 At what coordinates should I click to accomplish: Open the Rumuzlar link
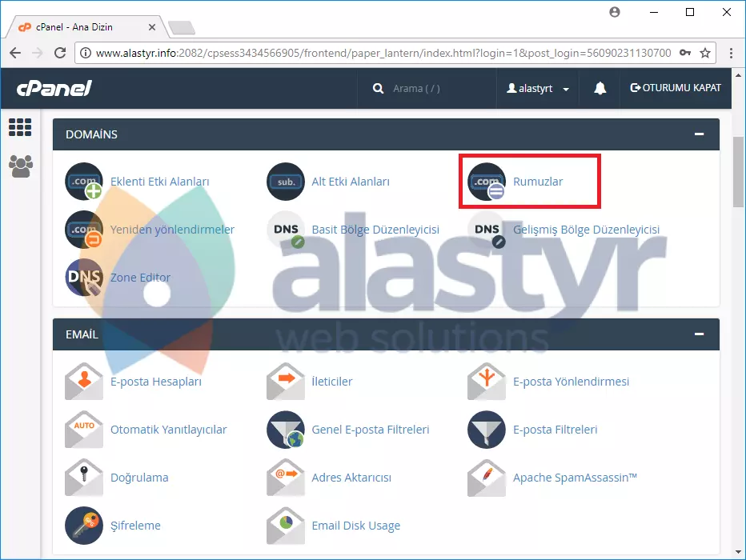(x=538, y=182)
